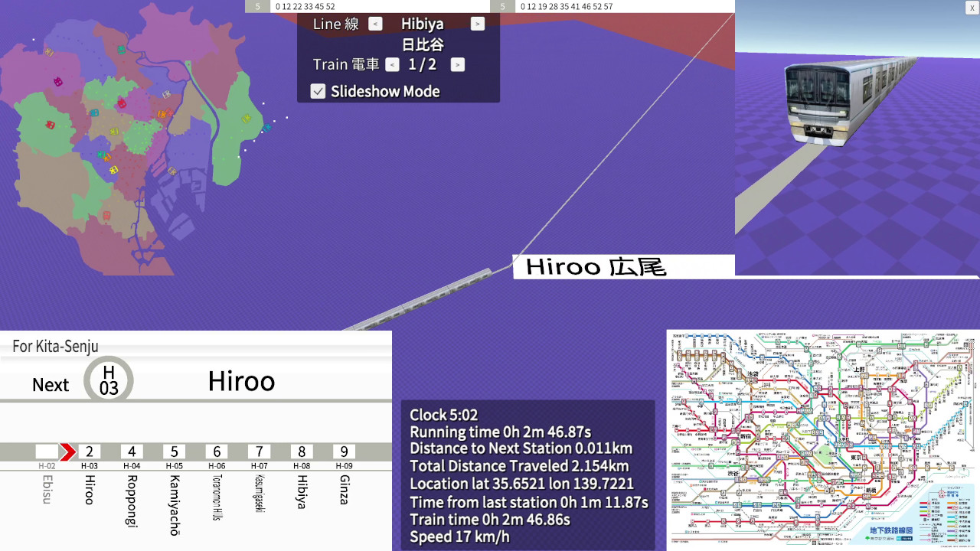Switch to the next line after Hibiya
The height and width of the screenshot is (551, 980).
coord(477,24)
